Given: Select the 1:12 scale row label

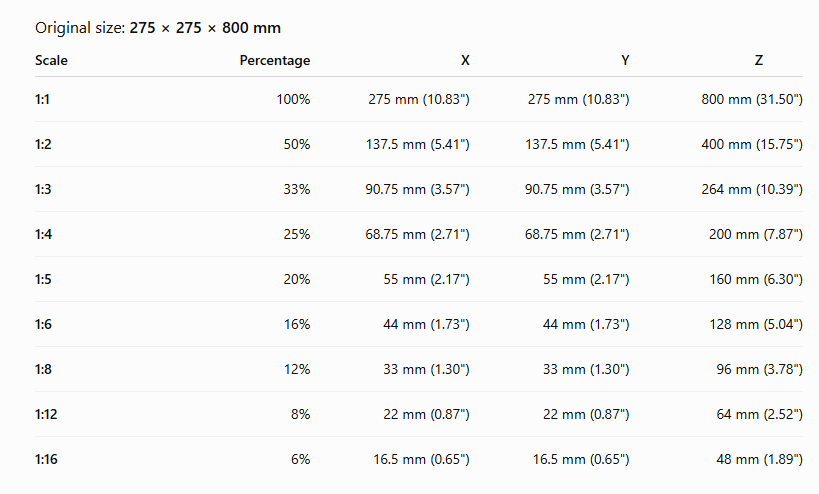Looking at the screenshot, I should tap(46, 414).
